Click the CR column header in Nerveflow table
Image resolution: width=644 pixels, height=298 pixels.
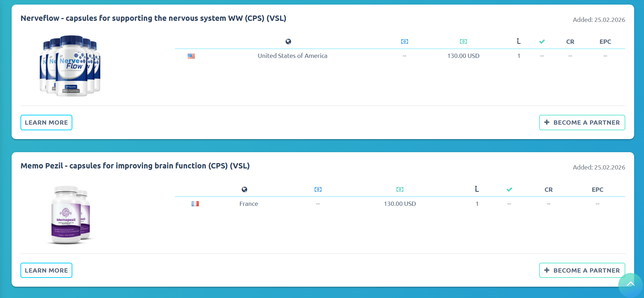tap(570, 42)
